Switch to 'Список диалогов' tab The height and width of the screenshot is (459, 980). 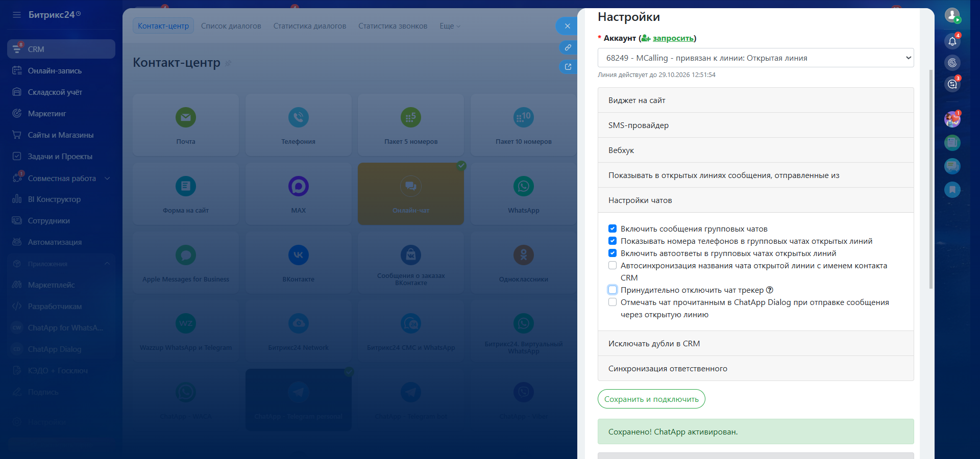[x=231, y=26]
